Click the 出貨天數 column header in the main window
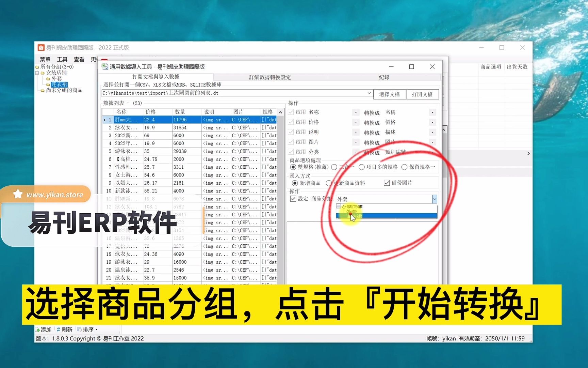The width and height of the screenshot is (588, 368). (x=517, y=67)
